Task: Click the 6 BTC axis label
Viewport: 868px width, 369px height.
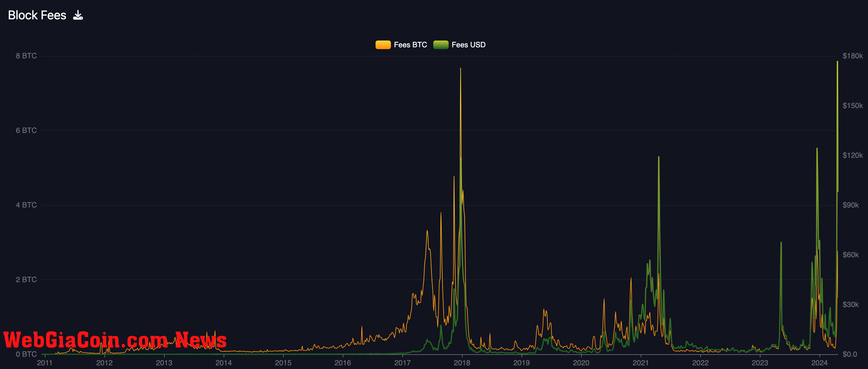Action: click(x=26, y=130)
